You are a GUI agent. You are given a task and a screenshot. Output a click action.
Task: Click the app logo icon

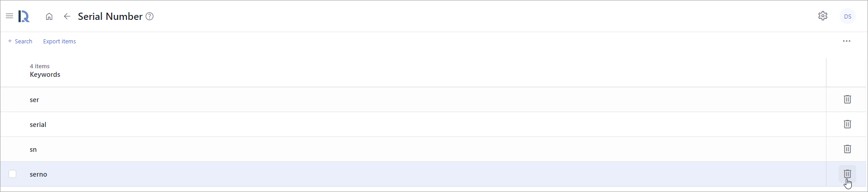coord(24,17)
